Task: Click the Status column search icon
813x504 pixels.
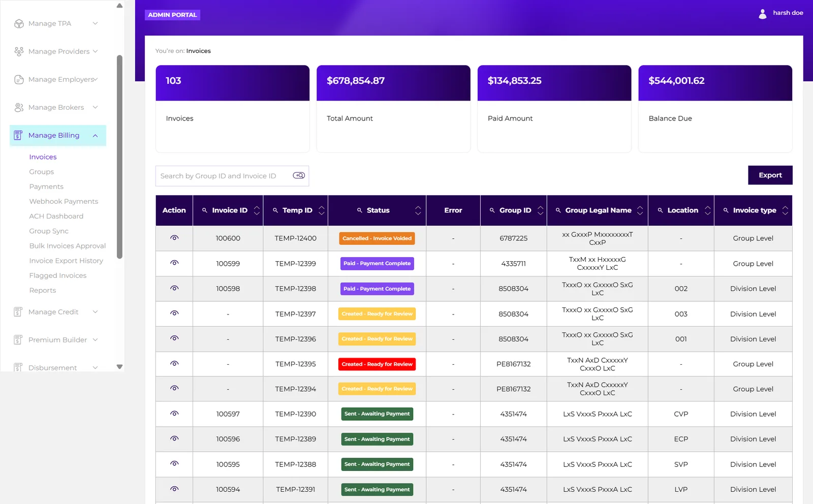Action: tap(360, 210)
